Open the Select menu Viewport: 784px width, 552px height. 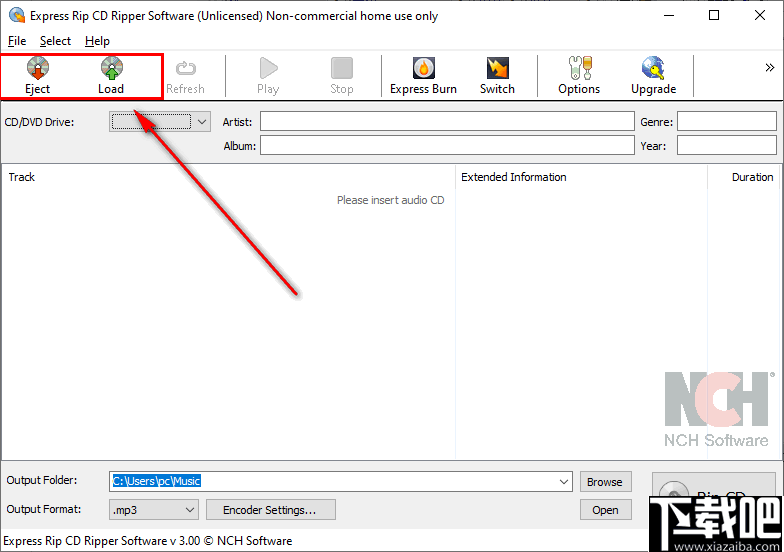(x=56, y=41)
